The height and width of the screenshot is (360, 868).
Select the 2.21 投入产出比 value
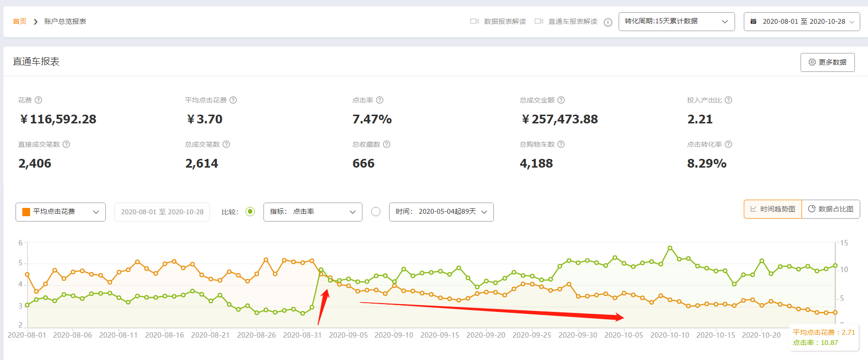[700, 119]
